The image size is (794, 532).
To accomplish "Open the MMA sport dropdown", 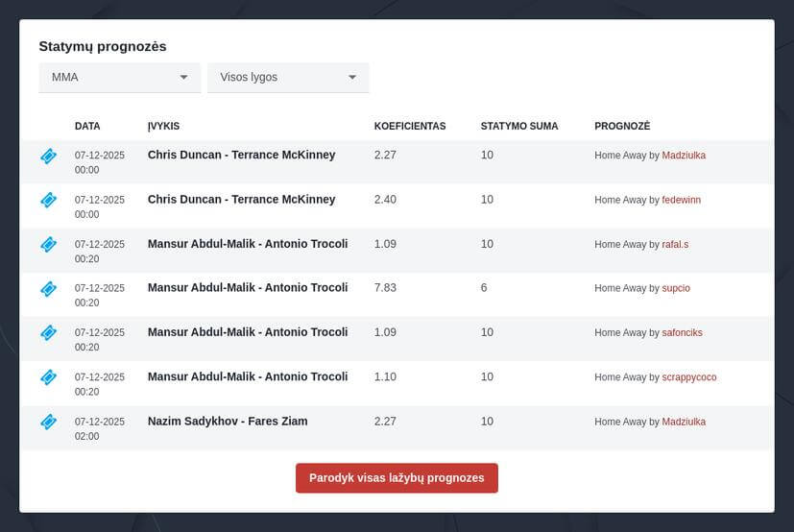I will (x=119, y=77).
